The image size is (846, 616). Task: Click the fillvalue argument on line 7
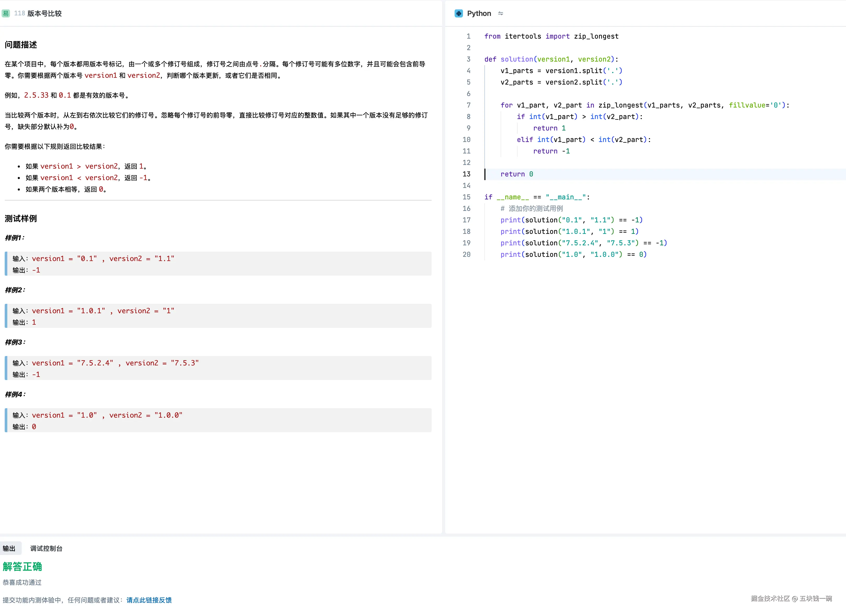click(x=746, y=105)
